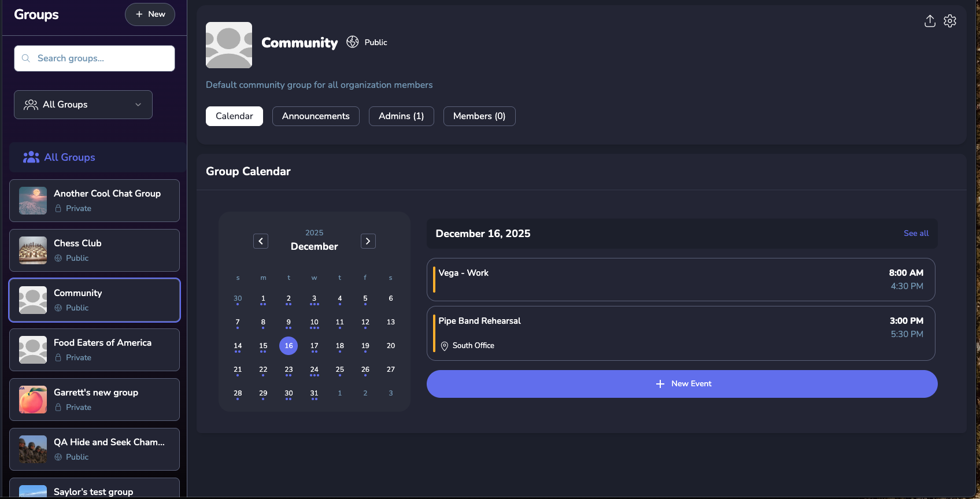Image resolution: width=980 pixels, height=499 pixels.
Task: Open group settings via the gear icon
Action: pyautogui.click(x=950, y=21)
